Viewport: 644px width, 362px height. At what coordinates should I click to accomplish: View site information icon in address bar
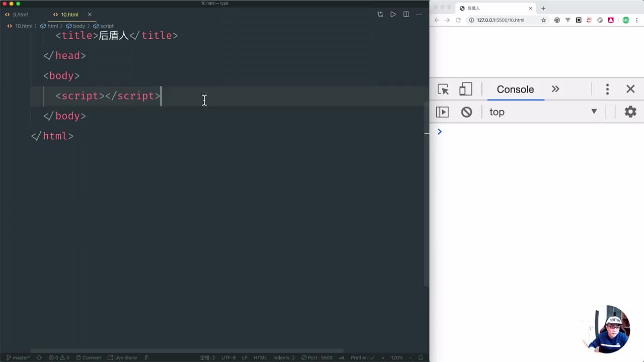pos(471,20)
